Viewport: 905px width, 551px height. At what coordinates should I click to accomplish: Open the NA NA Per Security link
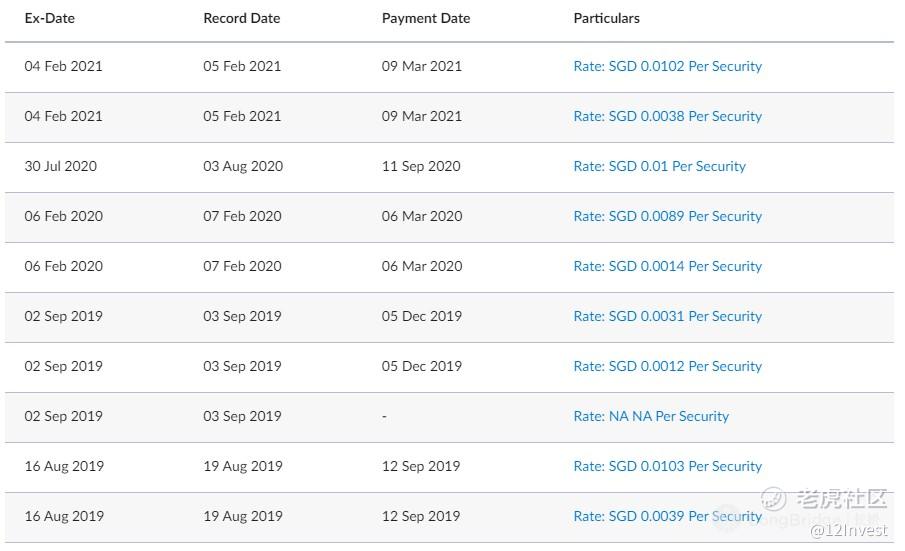[x=651, y=416]
